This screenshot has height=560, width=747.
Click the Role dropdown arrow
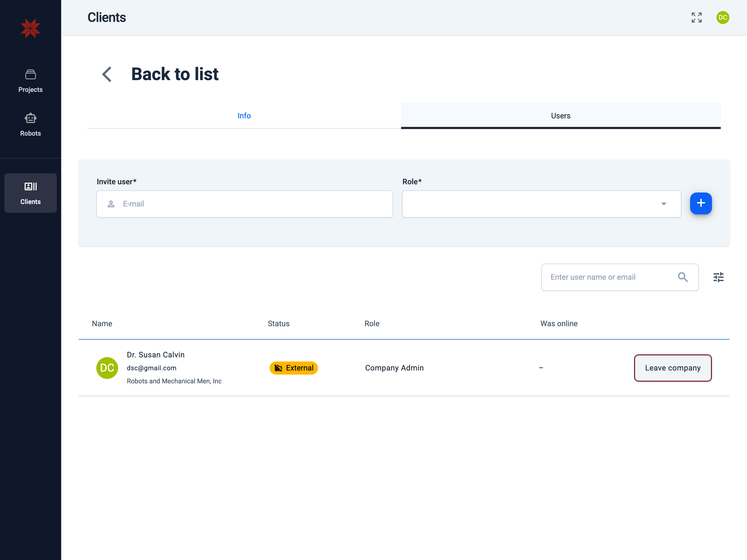tap(664, 204)
